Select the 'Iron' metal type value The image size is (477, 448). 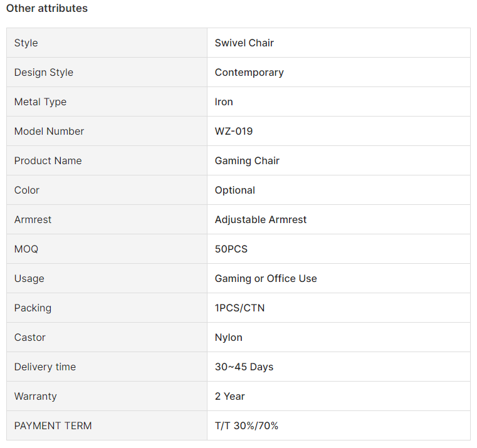[x=224, y=102]
